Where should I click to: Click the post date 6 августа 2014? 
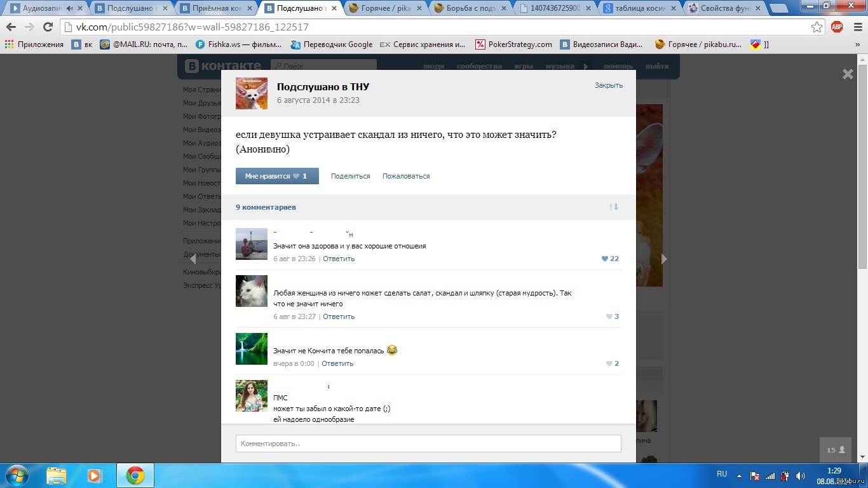[x=318, y=100]
